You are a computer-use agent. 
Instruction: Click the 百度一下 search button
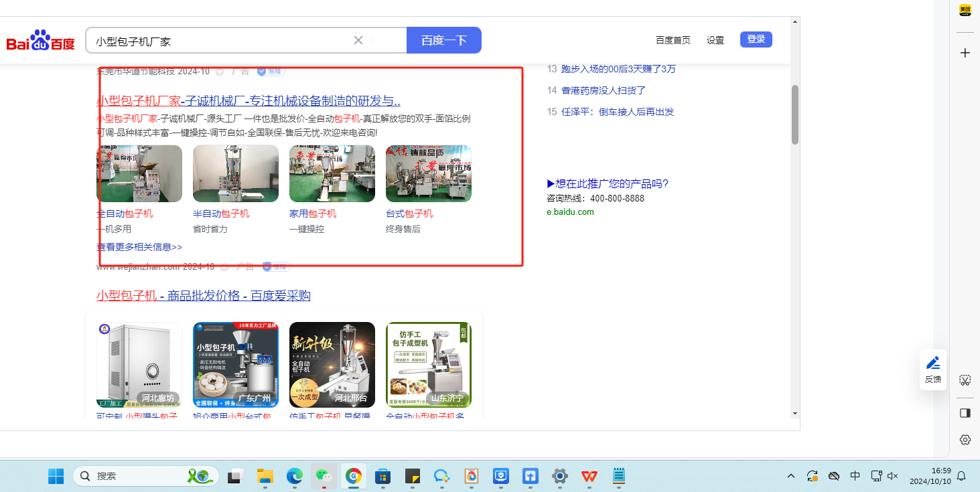444,40
